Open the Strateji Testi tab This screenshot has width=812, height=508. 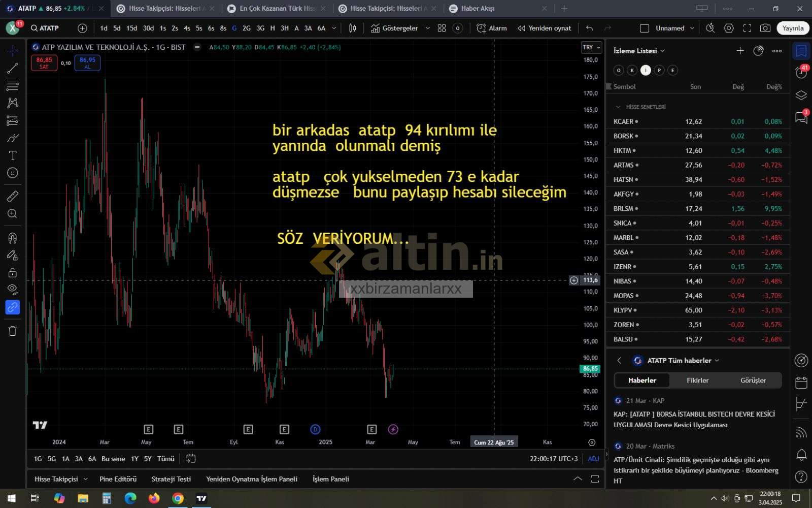pos(171,479)
